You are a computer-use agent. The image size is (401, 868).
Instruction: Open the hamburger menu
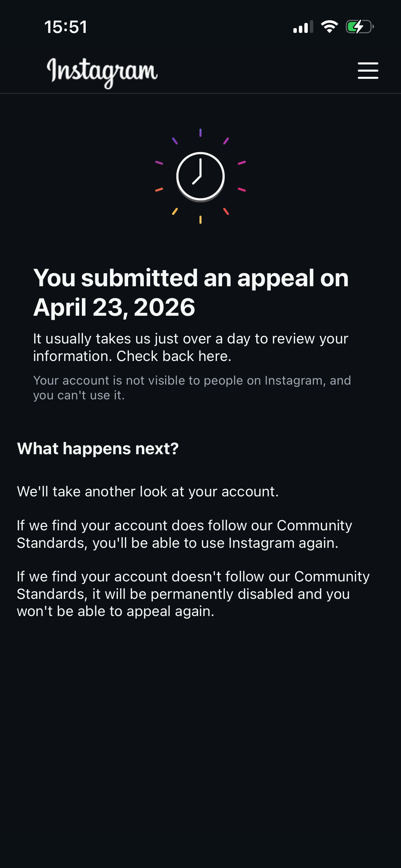[368, 71]
